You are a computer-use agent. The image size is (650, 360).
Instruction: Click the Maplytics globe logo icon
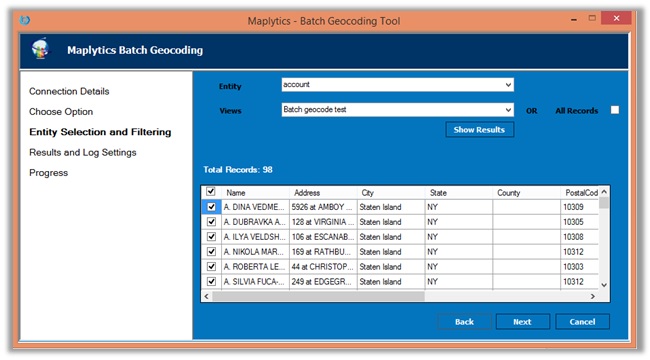40,49
